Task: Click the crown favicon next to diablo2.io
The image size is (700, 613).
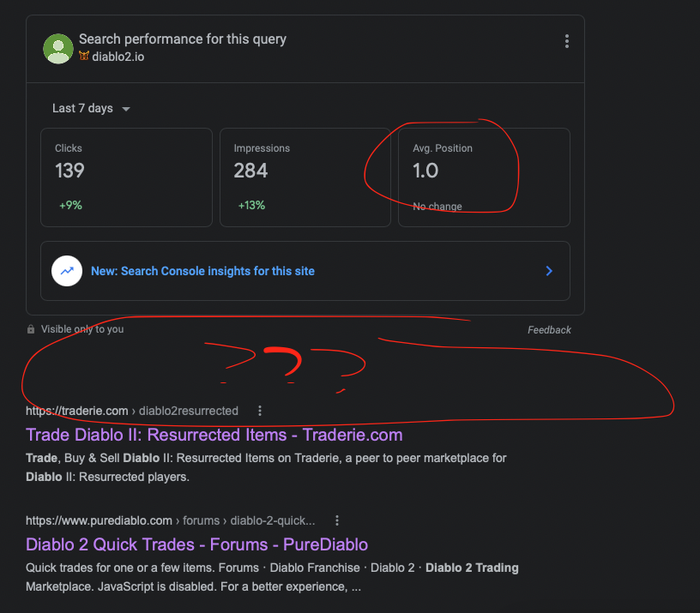Action: tap(84, 57)
